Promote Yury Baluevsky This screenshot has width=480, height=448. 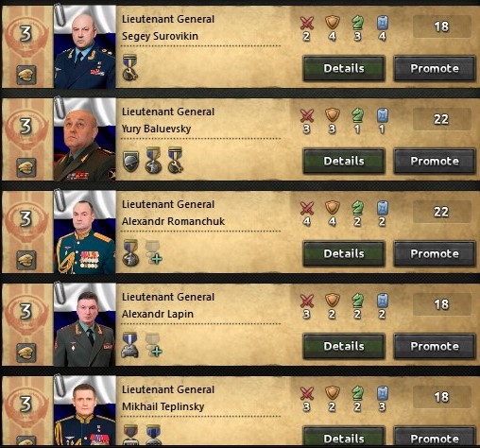tap(435, 161)
